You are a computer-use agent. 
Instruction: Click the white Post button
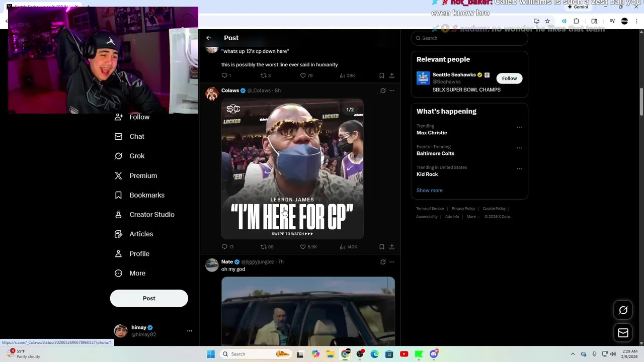tap(149, 298)
